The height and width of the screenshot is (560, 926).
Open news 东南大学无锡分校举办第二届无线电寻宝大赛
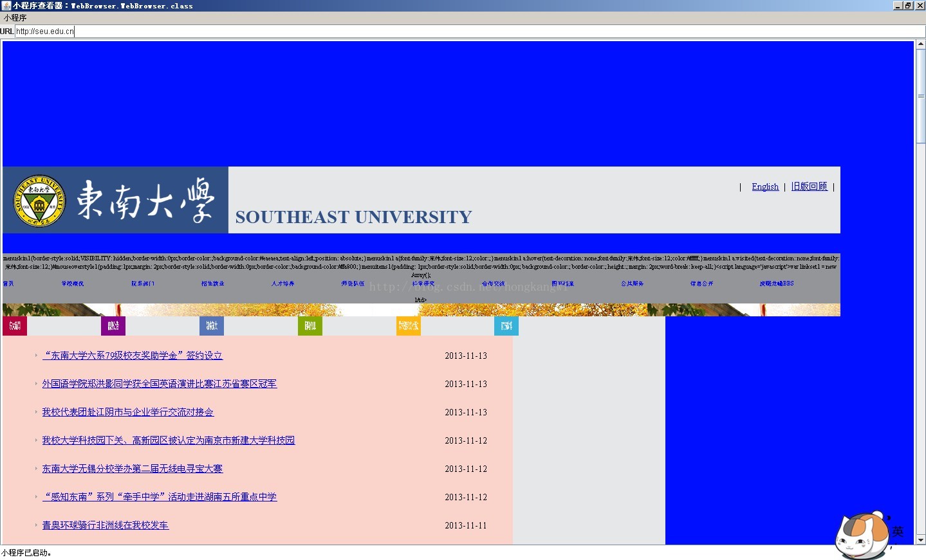133,469
